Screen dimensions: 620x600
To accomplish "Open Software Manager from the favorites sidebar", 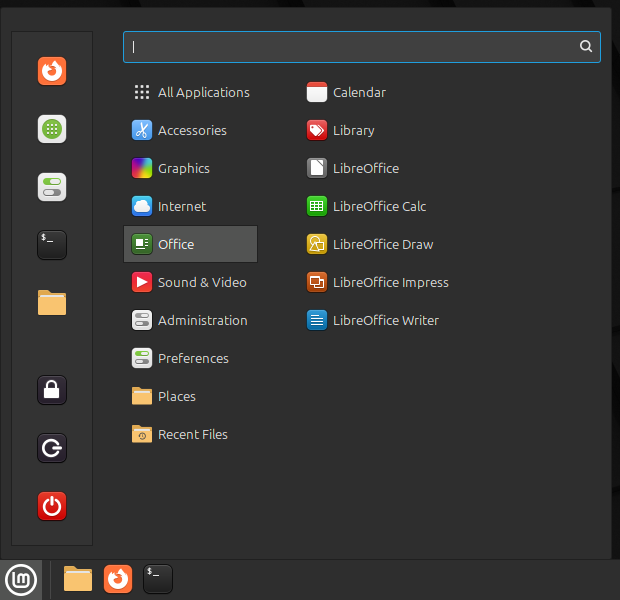I will [x=52, y=129].
